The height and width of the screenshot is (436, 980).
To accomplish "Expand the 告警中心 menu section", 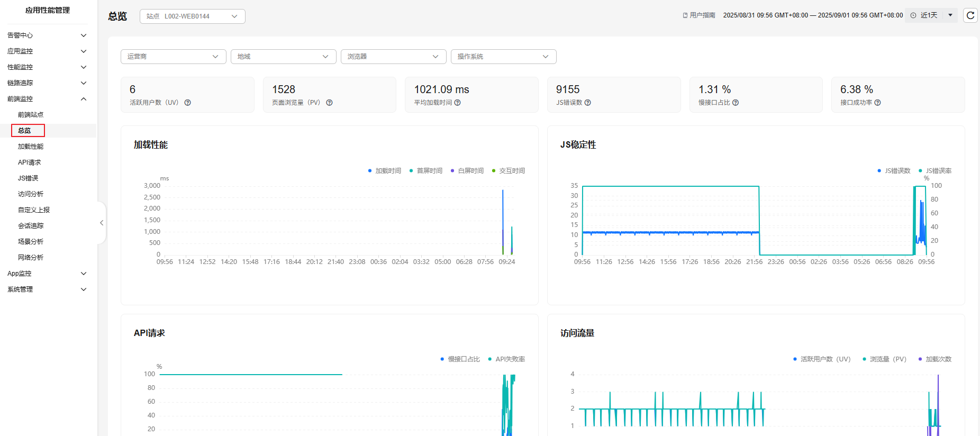I will [47, 35].
